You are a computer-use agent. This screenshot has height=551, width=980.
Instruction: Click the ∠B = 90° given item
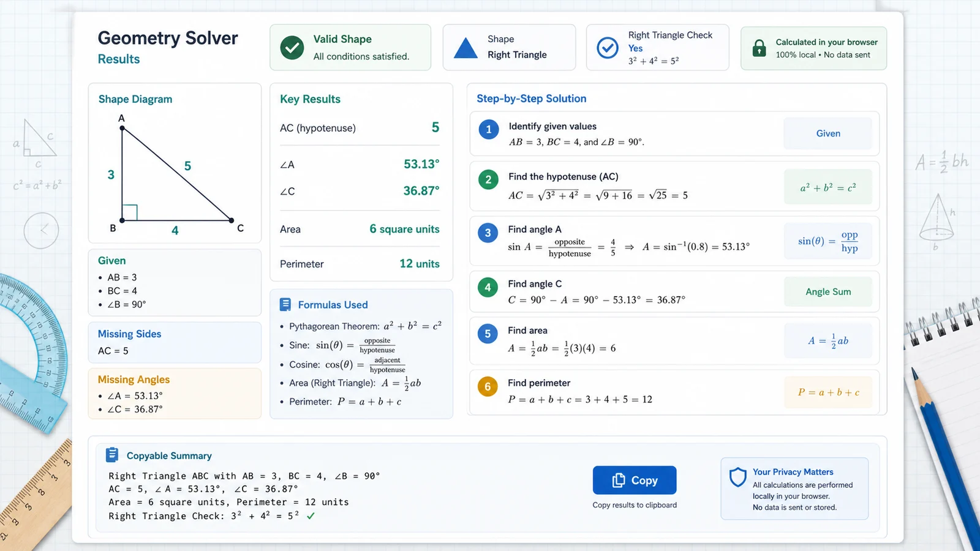pyautogui.click(x=127, y=304)
